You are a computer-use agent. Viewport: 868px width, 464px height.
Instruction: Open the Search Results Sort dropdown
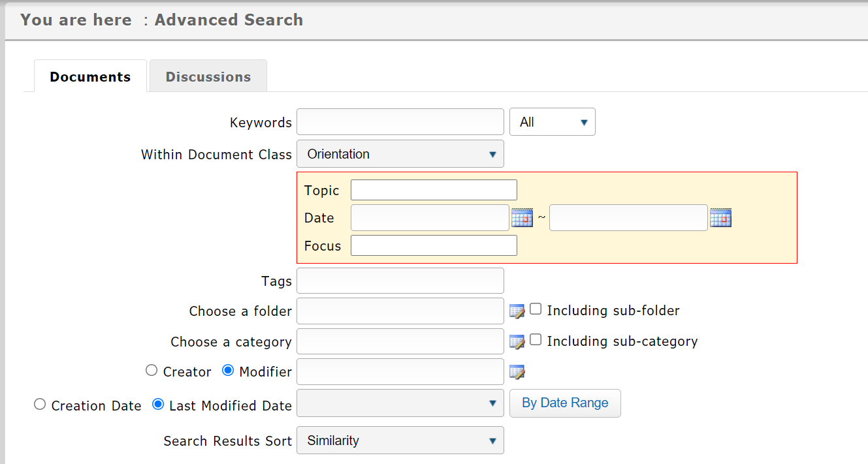click(x=400, y=441)
